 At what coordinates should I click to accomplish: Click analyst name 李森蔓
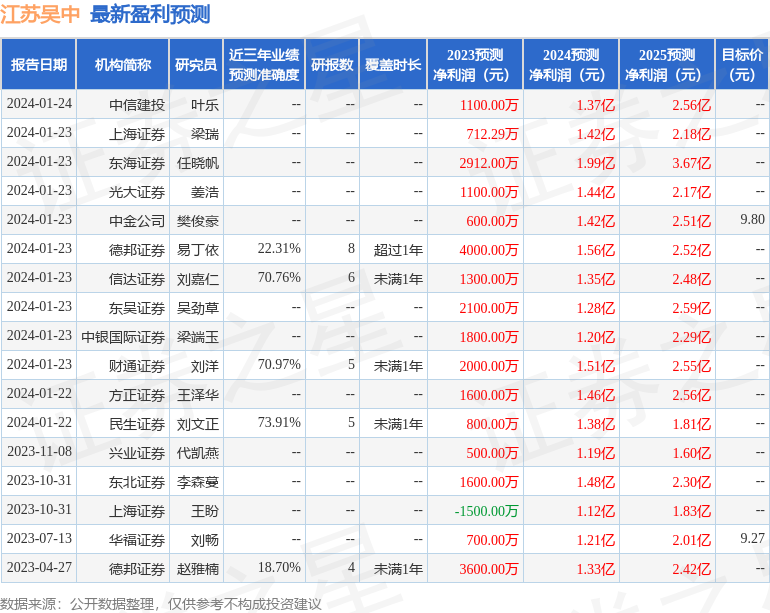pyautogui.click(x=198, y=481)
